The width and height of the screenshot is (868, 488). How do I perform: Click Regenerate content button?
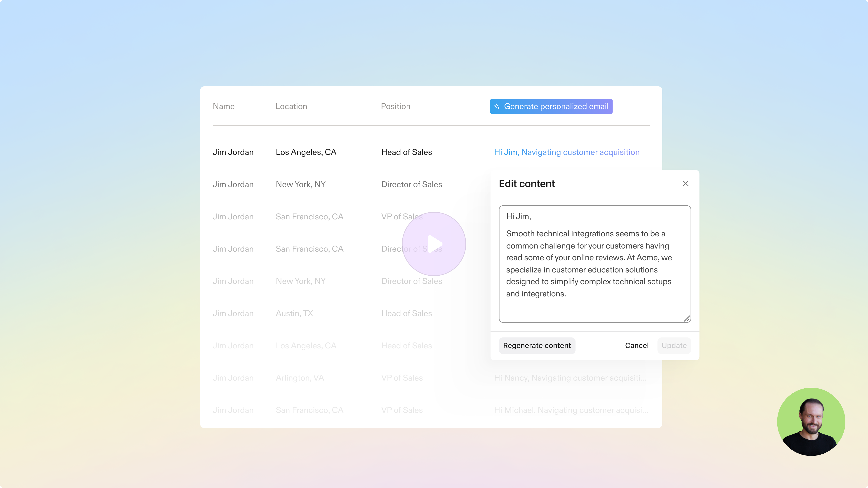click(x=537, y=345)
